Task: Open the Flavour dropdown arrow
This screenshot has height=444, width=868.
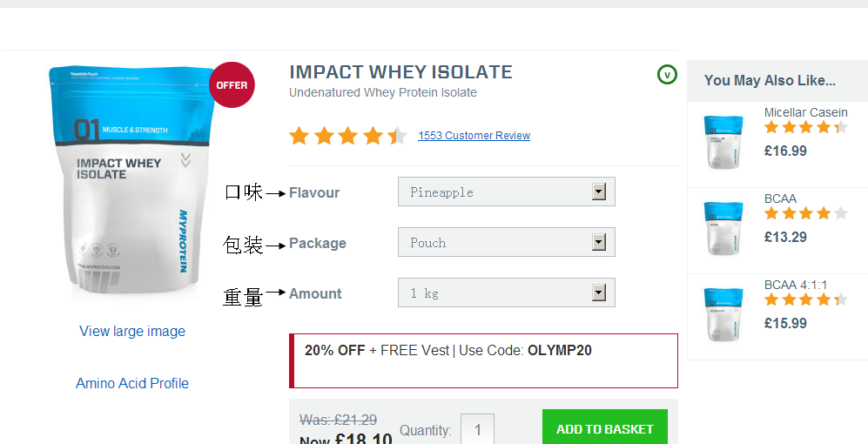Action: (599, 192)
